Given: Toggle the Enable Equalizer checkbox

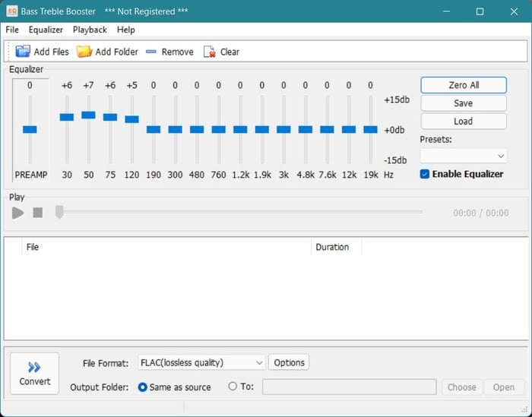Looking at the screenshot, I should point(424,174).
